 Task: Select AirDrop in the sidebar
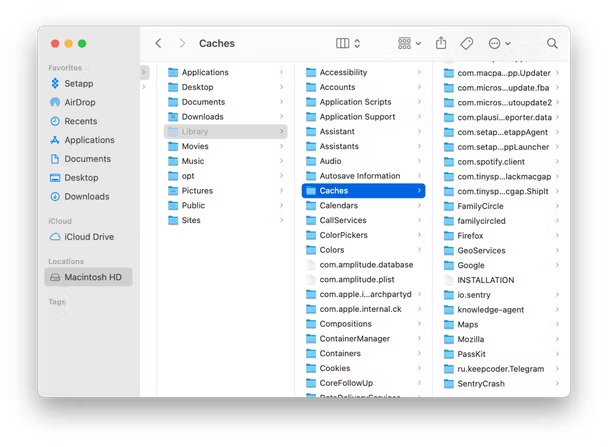coord(80,102)
